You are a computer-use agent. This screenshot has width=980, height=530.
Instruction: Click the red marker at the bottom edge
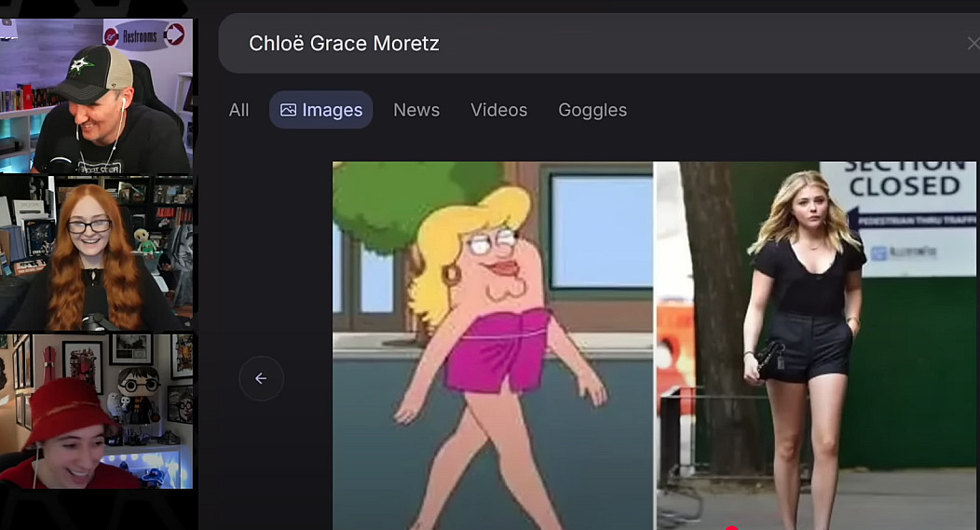pos(732,527)
